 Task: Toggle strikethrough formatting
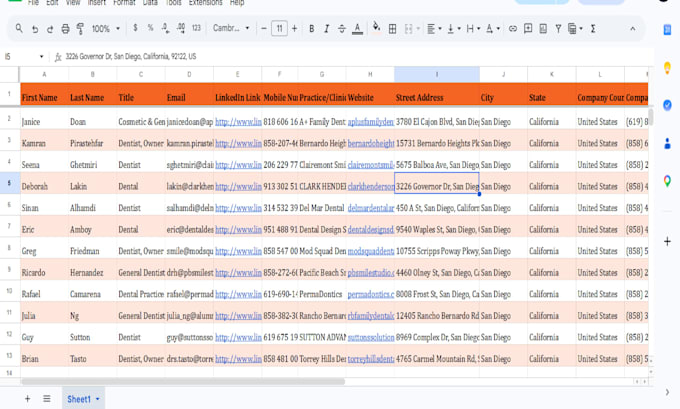click(x=342, y=29)
